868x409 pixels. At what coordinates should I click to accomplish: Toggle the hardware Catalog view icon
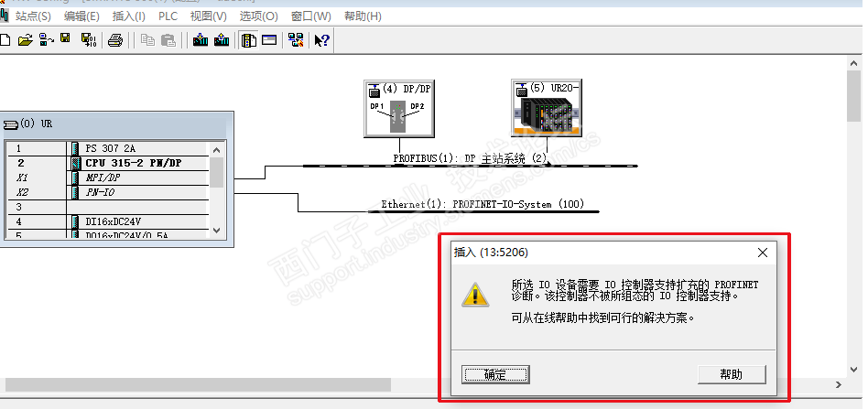(x=248, y=40)
